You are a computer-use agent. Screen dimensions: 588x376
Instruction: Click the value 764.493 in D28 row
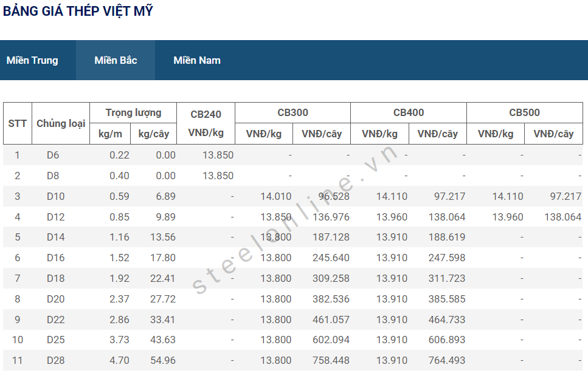point(447,360)
